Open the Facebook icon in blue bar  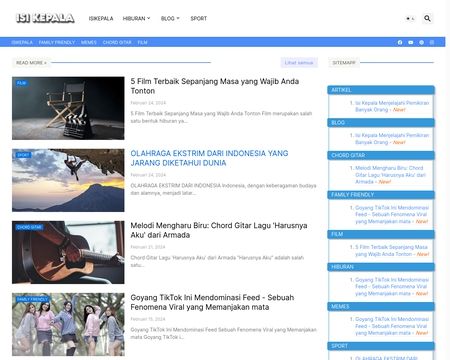pos(400,42)
